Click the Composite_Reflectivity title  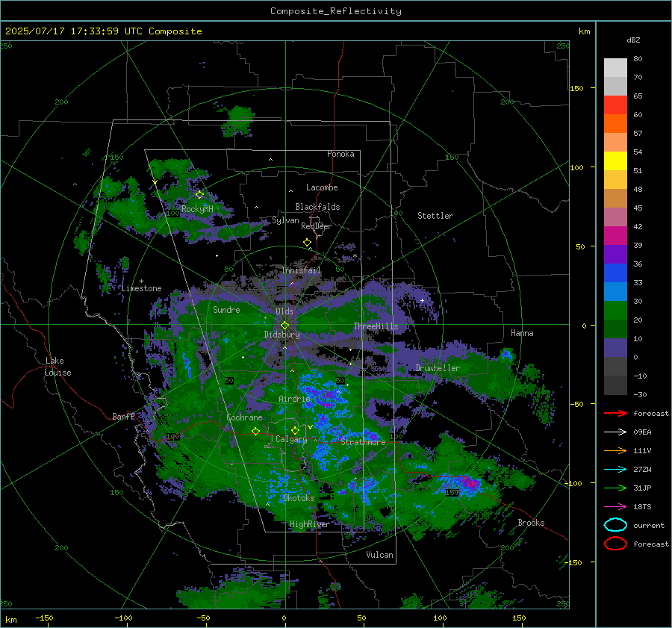[335, 11]
